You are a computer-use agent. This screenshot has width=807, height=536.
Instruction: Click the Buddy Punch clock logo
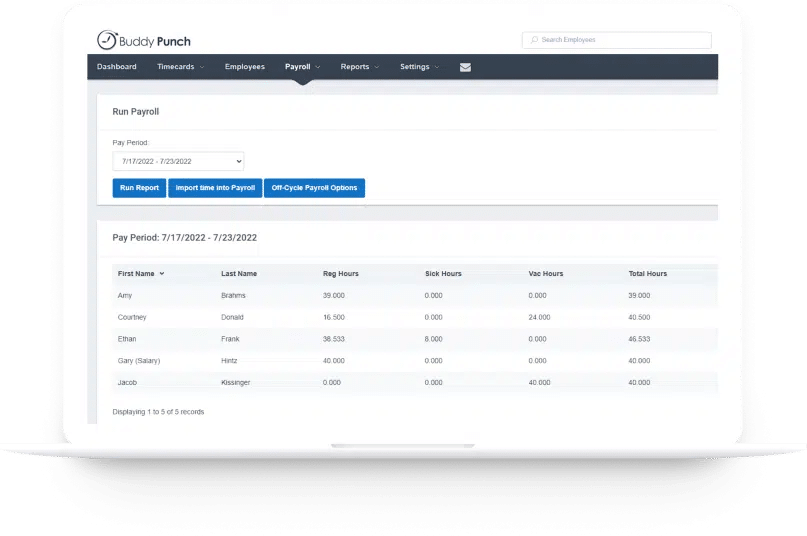coord(107,40)
